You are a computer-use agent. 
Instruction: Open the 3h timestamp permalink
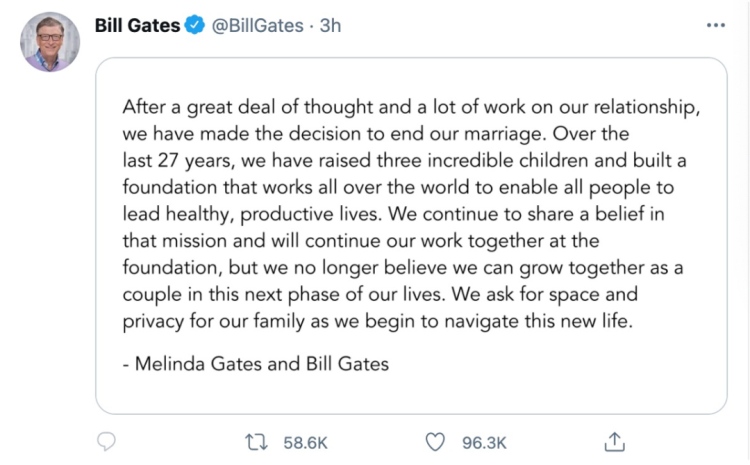click(329, 26)
